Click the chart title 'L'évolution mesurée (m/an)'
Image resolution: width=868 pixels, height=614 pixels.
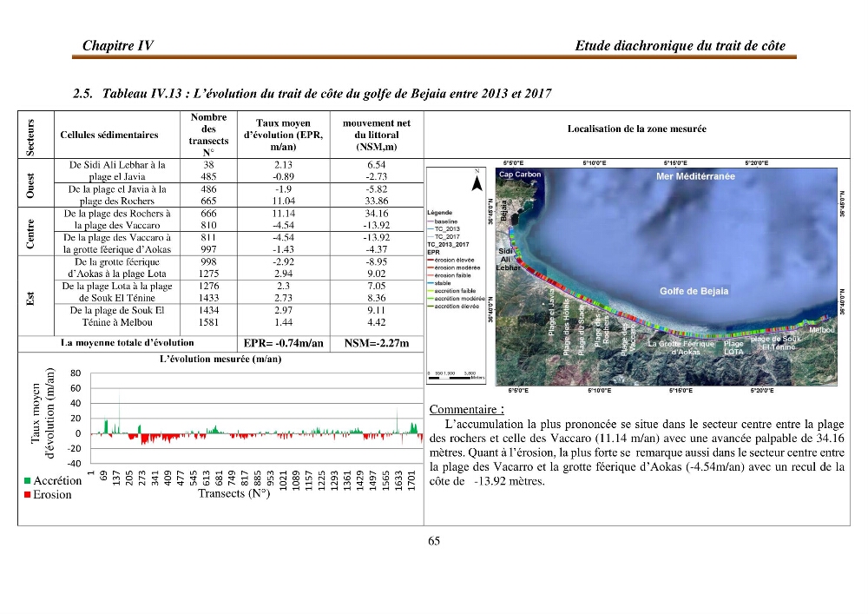tap(220, 359)
